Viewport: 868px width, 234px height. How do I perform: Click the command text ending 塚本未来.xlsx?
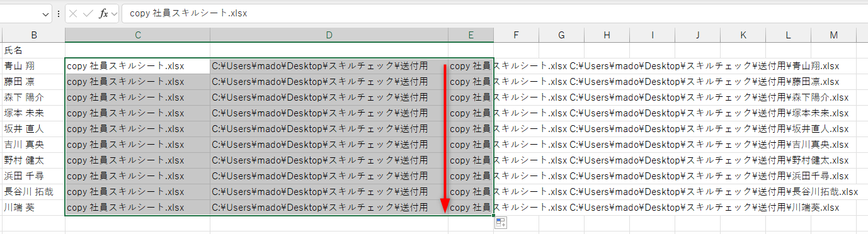coord(649,113)
